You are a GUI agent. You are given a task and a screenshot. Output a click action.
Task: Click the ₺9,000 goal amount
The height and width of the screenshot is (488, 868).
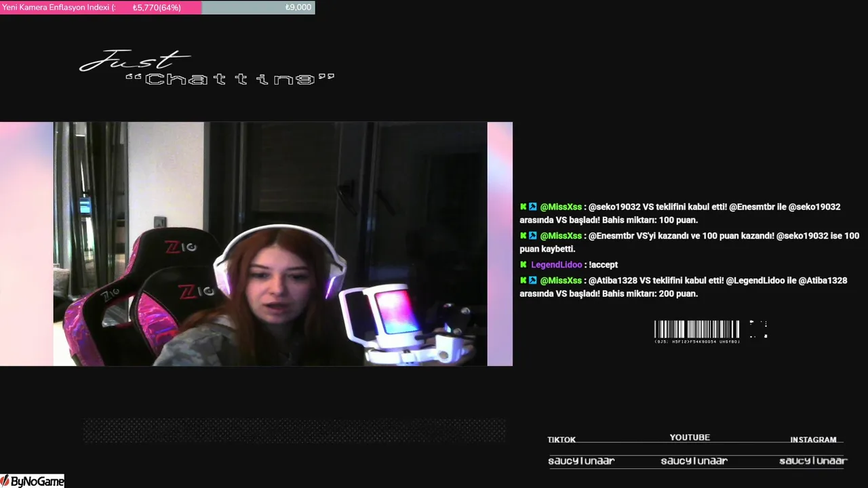(298, 7)
